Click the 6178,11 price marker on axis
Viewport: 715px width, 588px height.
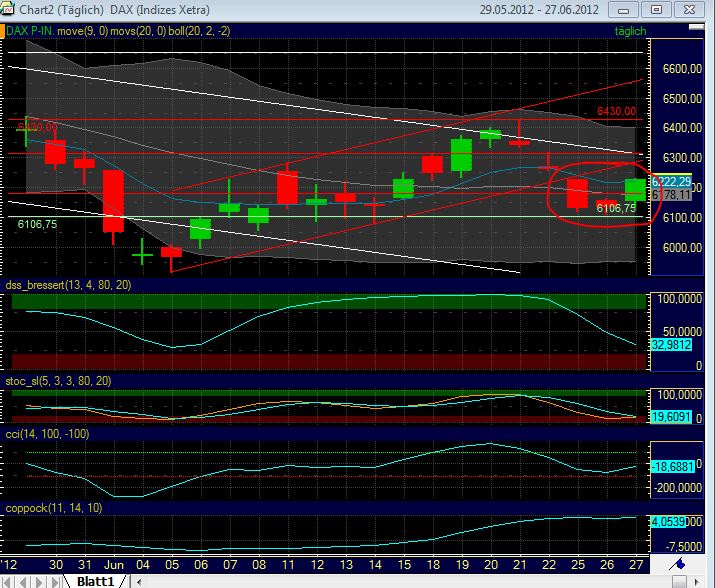(x=672, y=195)
